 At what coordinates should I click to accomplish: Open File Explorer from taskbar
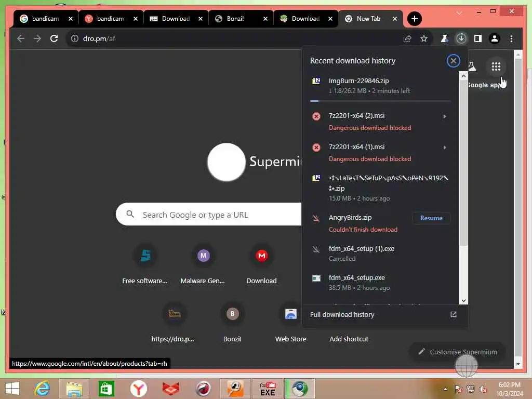click(74, 389)
